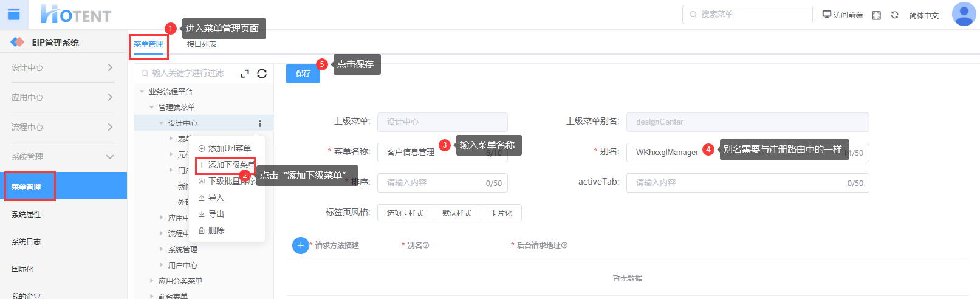Expand 设计中心 in the sidebar
Image resolution: width=980 pixels, height=299 pixels.
[63, 67]
